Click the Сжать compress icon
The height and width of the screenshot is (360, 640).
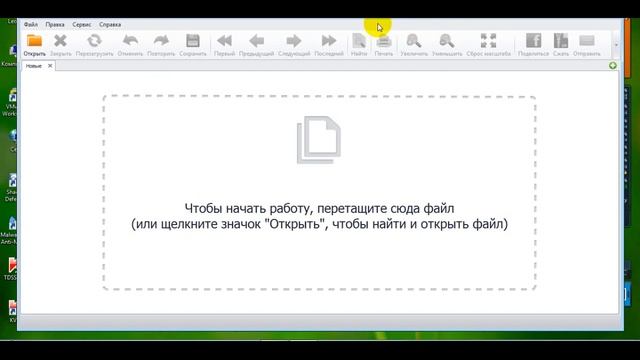coord(561,41)
